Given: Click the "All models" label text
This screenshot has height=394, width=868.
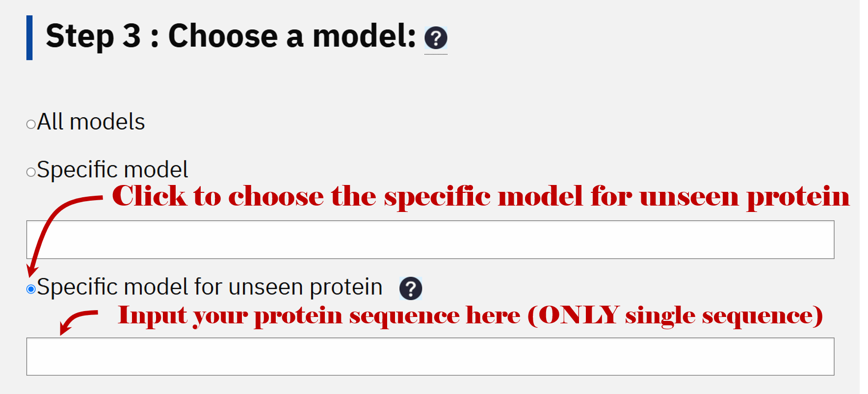Looking at the screenshot, I should tap(91, 122).
